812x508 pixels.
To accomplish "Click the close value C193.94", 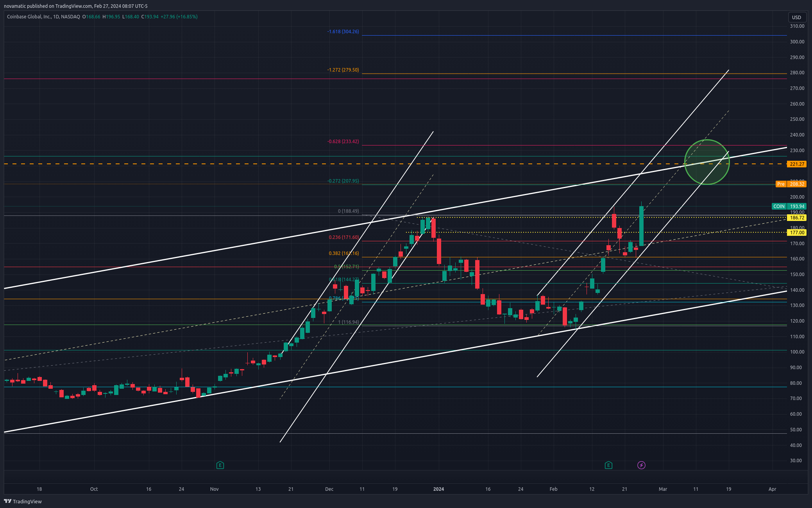I will [x=150, y=17].
